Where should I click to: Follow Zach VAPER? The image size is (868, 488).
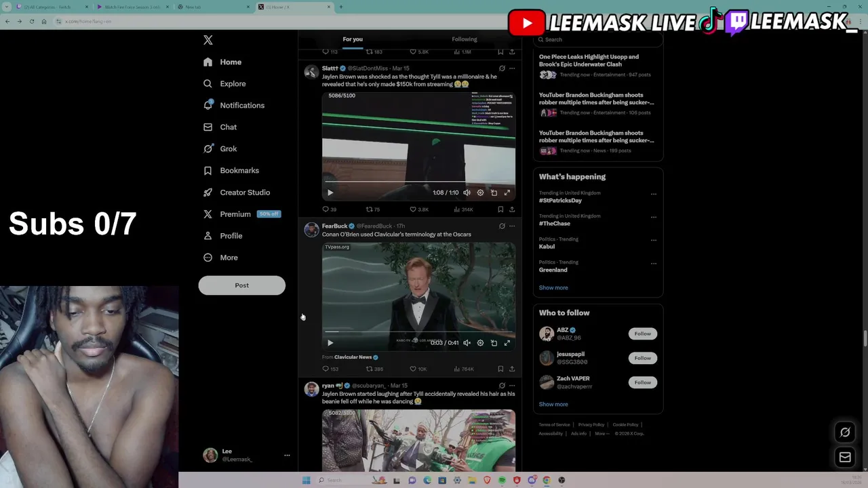pyautogui.click(x=642, y=382)
